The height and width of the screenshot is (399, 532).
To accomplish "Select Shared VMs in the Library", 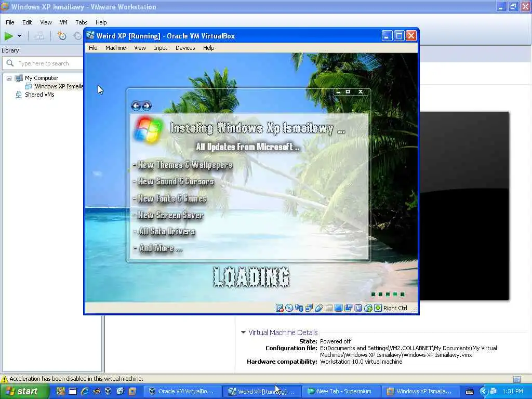I will 39,95.
